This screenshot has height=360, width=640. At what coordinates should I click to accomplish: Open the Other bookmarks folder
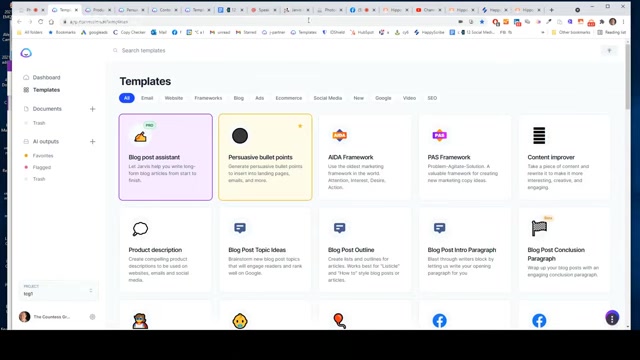(571, 32)
